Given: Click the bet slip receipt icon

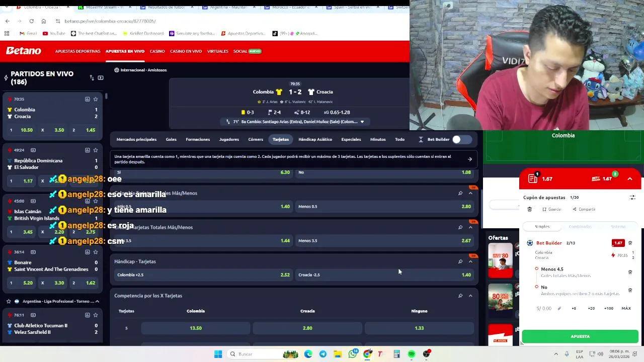Looking at the screenshot, I should pos(533,178).
